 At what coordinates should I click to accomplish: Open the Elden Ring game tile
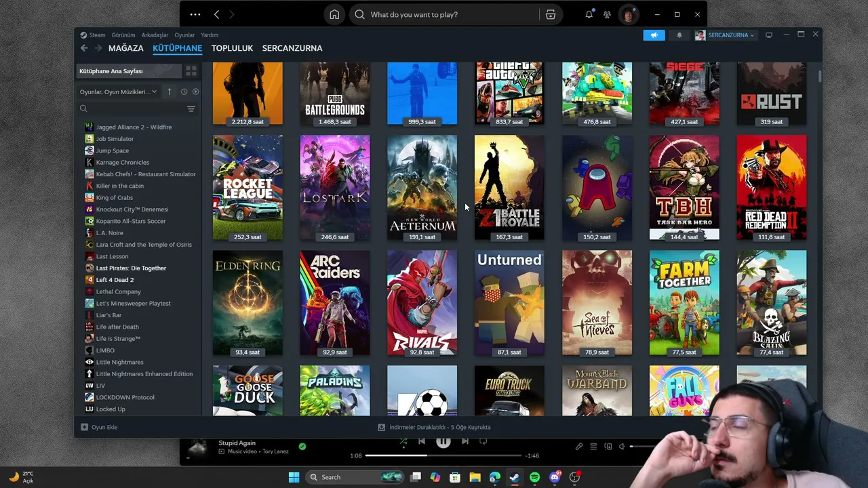click(248, 303)
